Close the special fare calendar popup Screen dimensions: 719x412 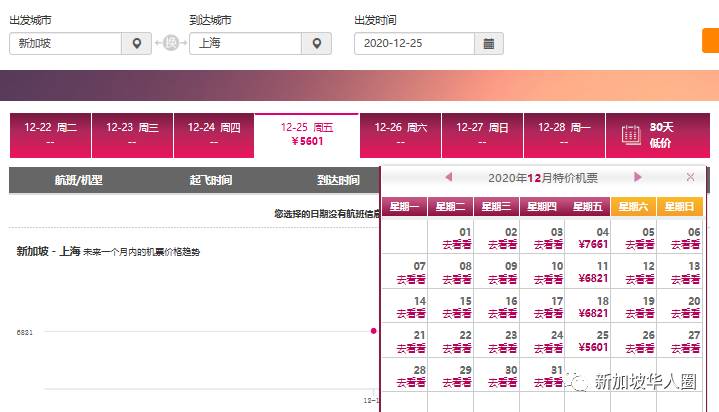(690, 177)
